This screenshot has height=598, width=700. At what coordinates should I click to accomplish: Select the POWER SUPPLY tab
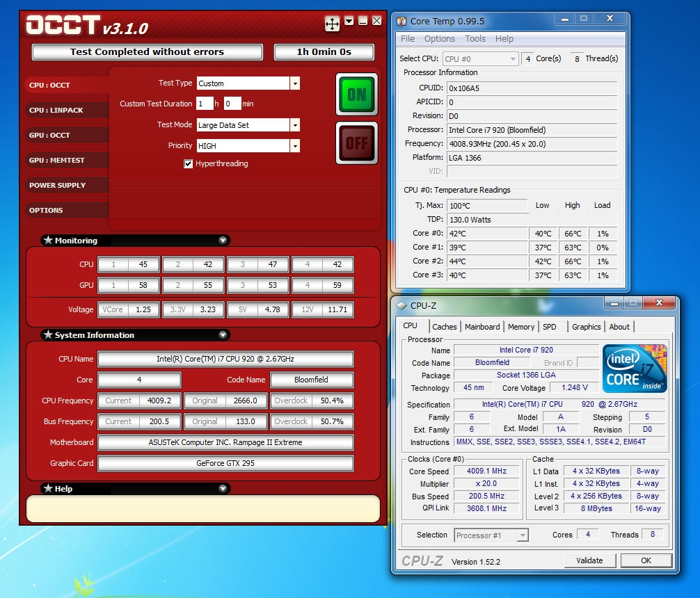pyautogui.click(x=65, y=185)
